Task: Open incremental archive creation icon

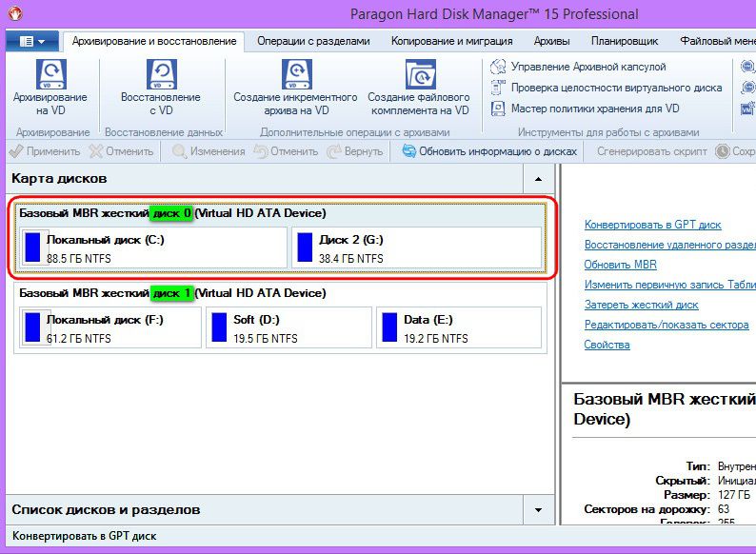Action: coord(295,74)
